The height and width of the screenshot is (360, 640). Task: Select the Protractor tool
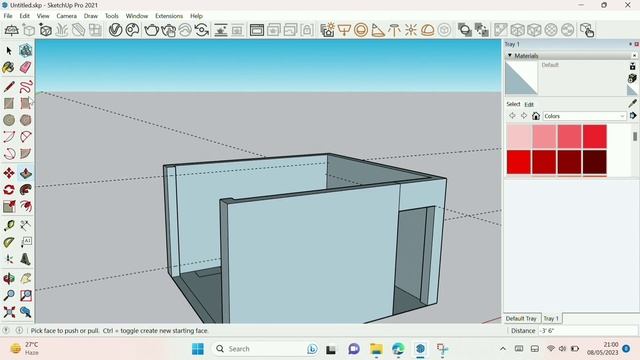9,242
